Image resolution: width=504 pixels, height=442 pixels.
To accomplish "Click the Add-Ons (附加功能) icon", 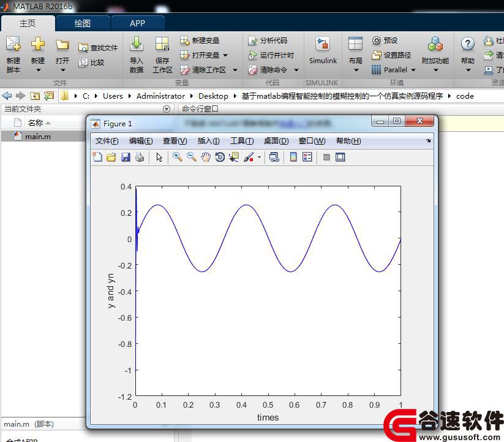I will pyautogui.click(x=435, y=44).
